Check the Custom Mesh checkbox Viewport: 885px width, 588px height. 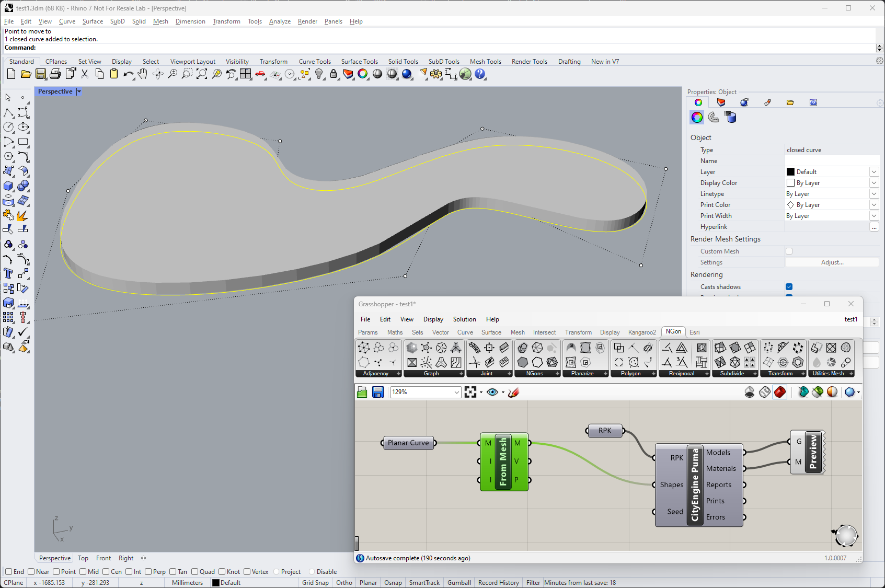789,251
